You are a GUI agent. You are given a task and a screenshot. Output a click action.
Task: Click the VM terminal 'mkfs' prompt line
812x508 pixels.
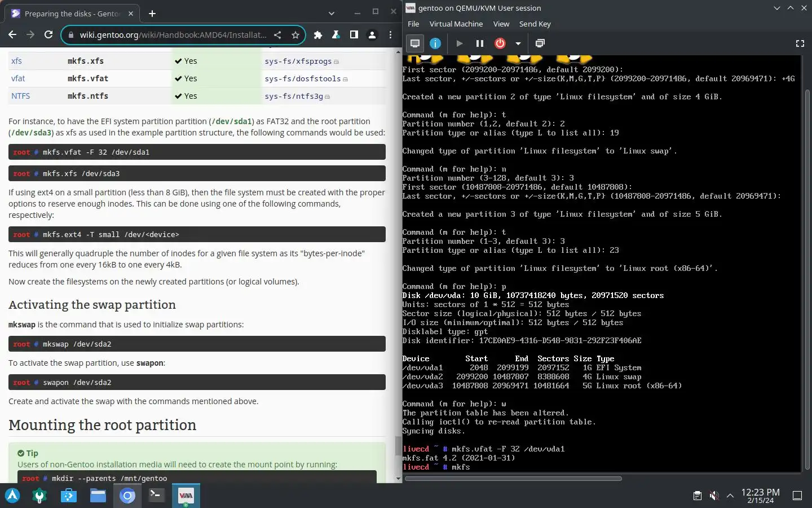tap(436, 467)
